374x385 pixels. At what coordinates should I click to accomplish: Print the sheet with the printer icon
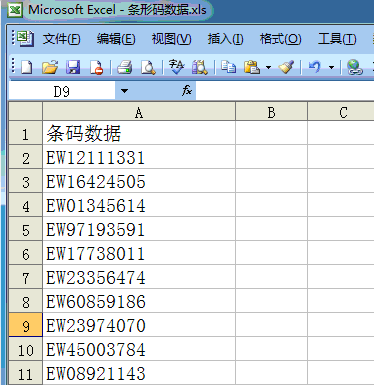[x=125, y=67]
